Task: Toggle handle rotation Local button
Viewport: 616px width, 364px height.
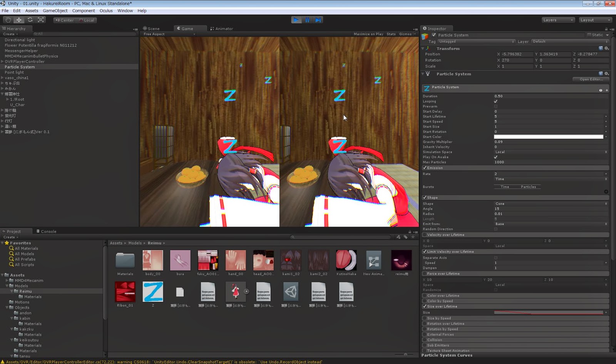Action: (87, 20)
